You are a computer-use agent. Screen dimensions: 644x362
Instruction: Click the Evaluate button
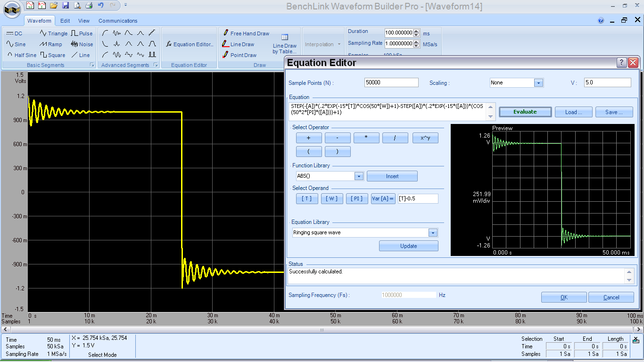click(525, 112)
